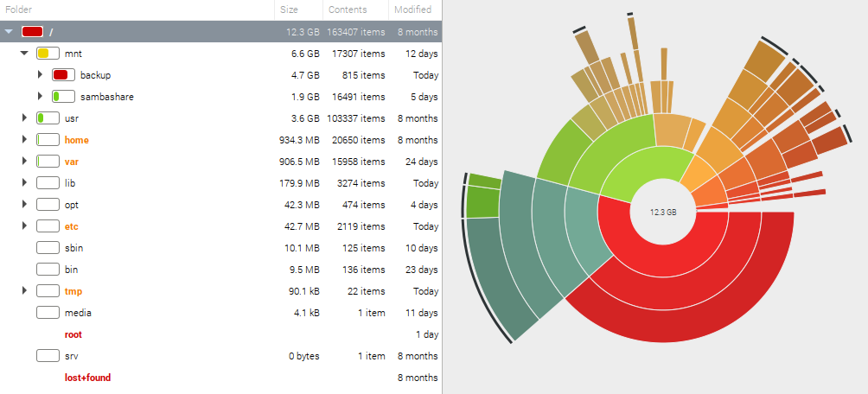Expand the etc folder
This screenshot has width=868, height=394.
coord(24,226)
